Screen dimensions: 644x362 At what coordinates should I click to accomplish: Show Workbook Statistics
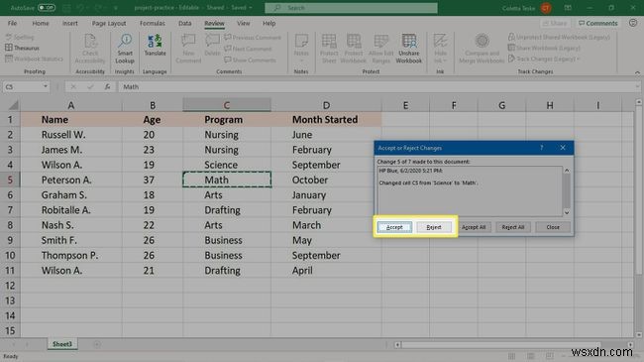35,59
